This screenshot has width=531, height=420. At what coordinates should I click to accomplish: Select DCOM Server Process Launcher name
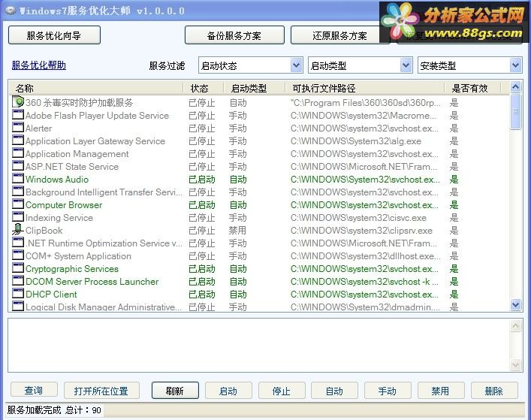pyautogui.click(x=92, y=282)
